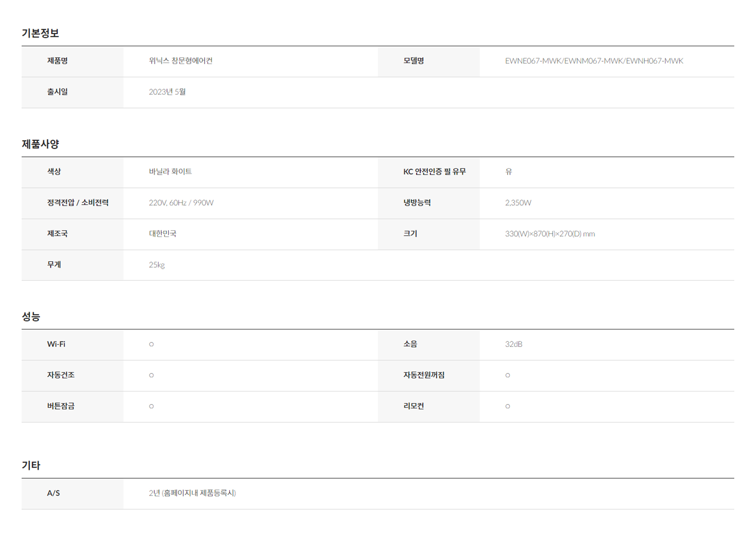Click the 소음 label cell

pos(428,345)
